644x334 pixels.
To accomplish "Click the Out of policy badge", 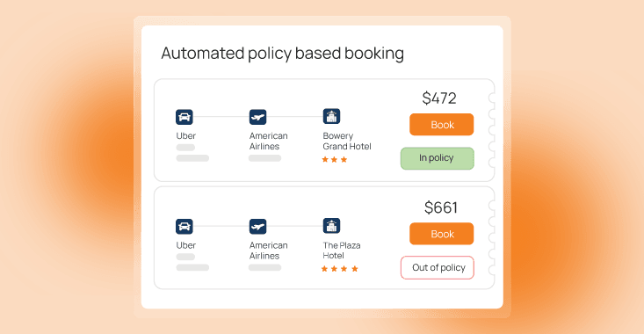I will tap(438, 267).
